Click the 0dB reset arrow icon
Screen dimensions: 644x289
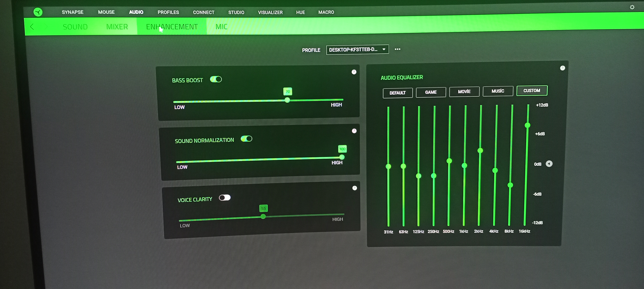coord(549,164)
